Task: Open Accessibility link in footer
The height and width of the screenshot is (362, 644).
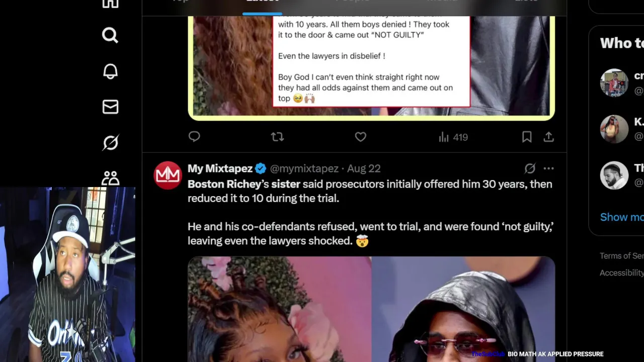Action: coord(622,273)
